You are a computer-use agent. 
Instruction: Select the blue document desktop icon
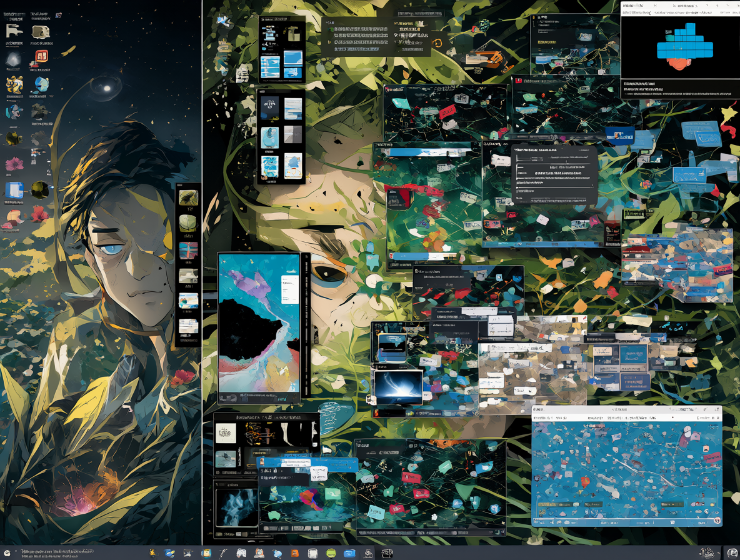coord(14,190)
